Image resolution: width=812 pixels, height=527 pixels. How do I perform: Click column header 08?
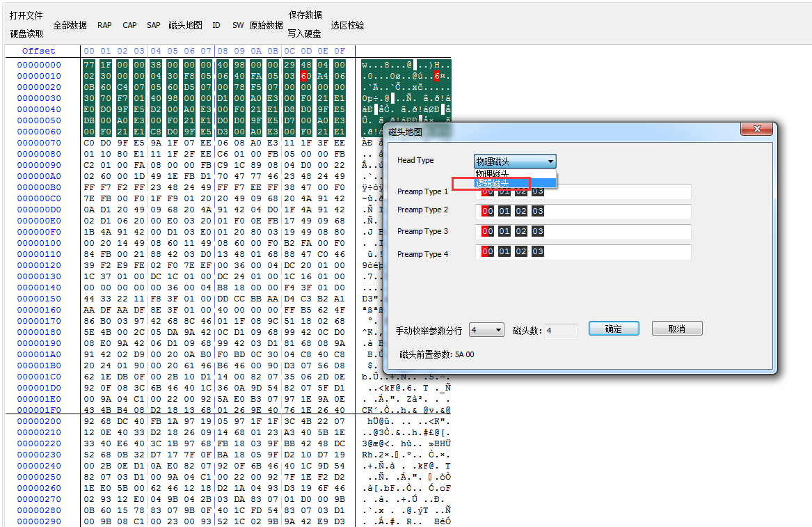point(223,51)
